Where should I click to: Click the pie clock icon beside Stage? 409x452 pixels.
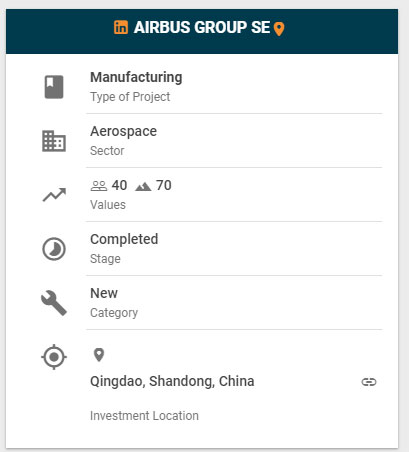[54, 249]
